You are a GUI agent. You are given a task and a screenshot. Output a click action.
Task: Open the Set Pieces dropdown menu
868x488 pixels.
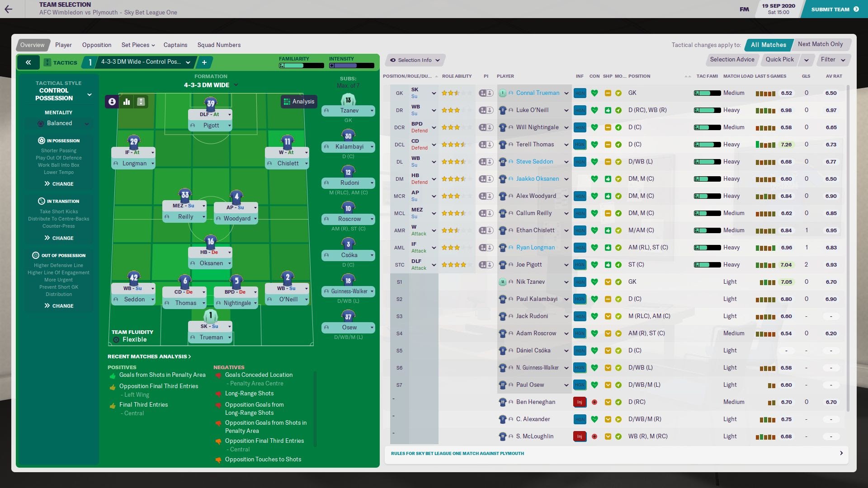[137, 45]
